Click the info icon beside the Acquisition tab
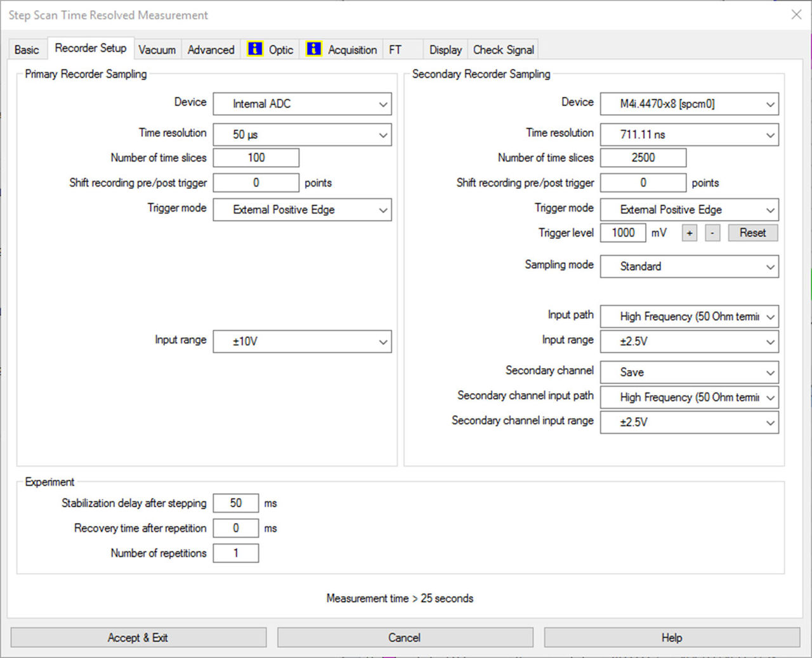Image resolution: width=812 pixels, height=658 pixels. [313, 49]
